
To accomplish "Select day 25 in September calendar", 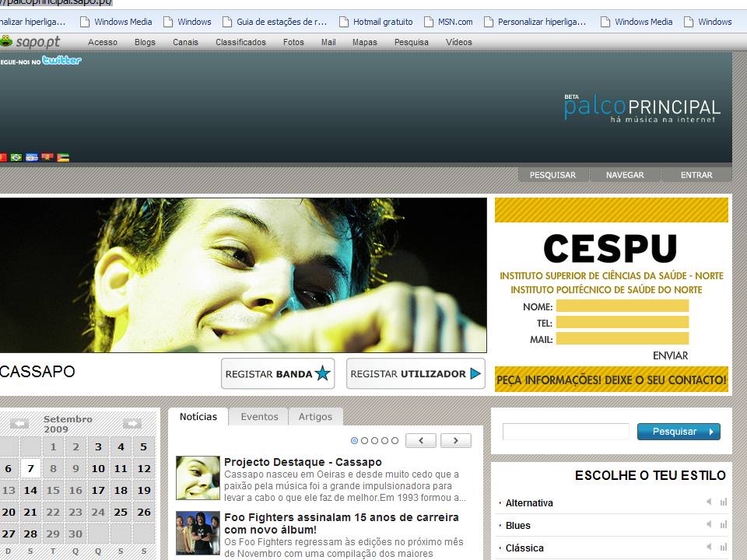I will tap(121, 513).
